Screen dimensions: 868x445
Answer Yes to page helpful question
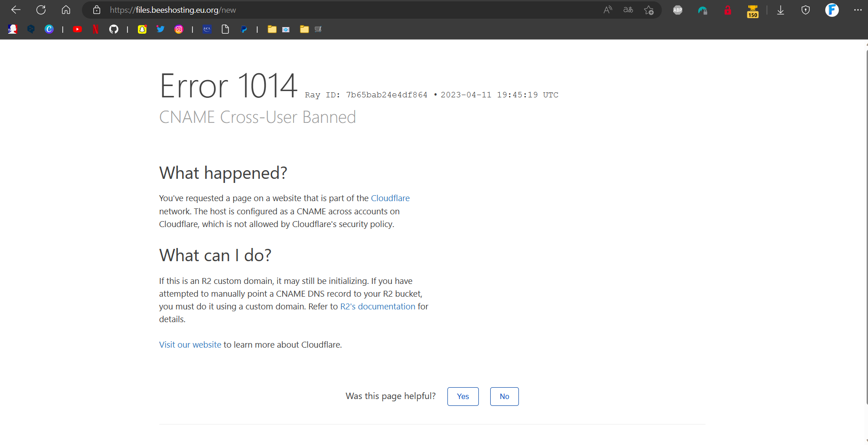[x=463, y=396]
